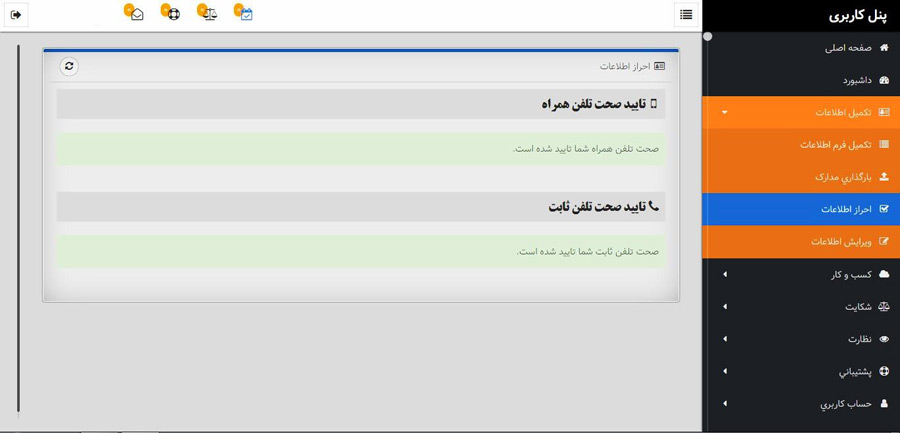The image size is (900, 433).
Task: Expand the حساب کاربری menu
Action: click(x=725, y=404)
